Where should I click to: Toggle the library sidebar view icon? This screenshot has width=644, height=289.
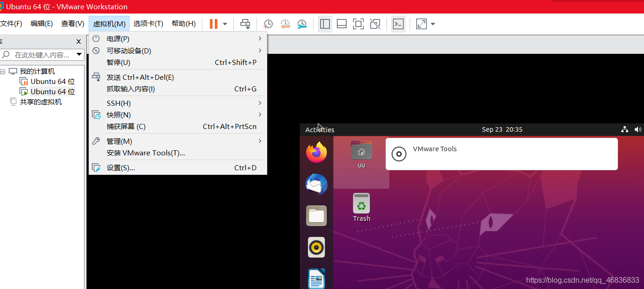click(x=325, y=24)
